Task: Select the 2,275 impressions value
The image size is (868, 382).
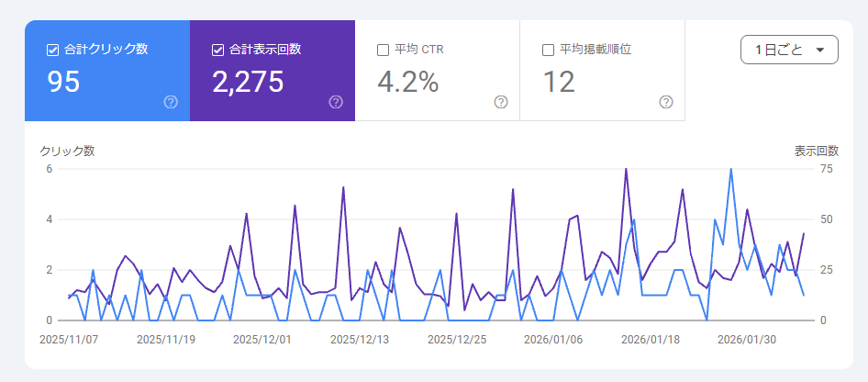Action: click(248, 83)
